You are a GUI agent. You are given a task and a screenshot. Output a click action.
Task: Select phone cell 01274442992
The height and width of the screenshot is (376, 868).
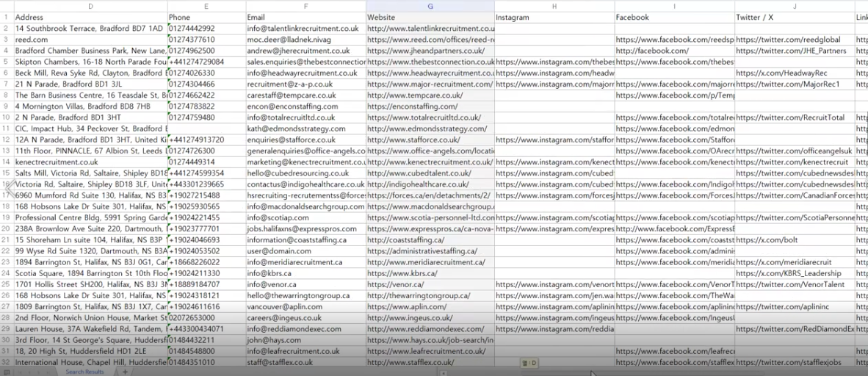click(206, 28)
